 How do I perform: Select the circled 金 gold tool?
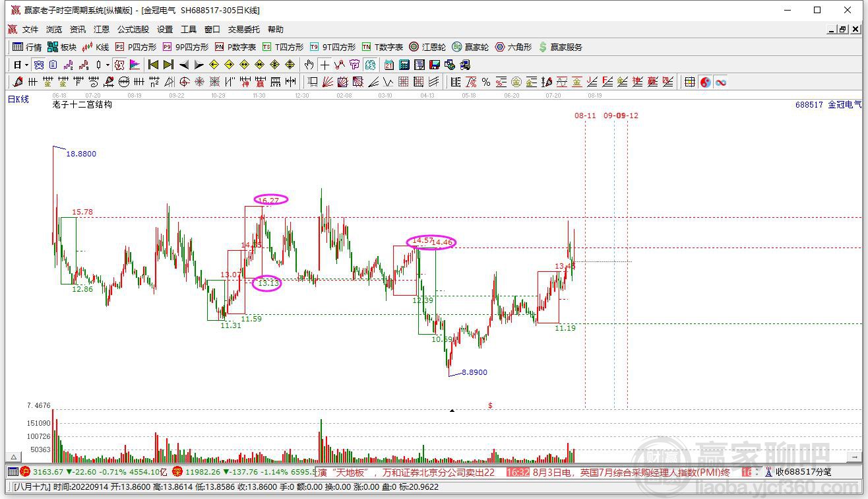coord(516,82)
